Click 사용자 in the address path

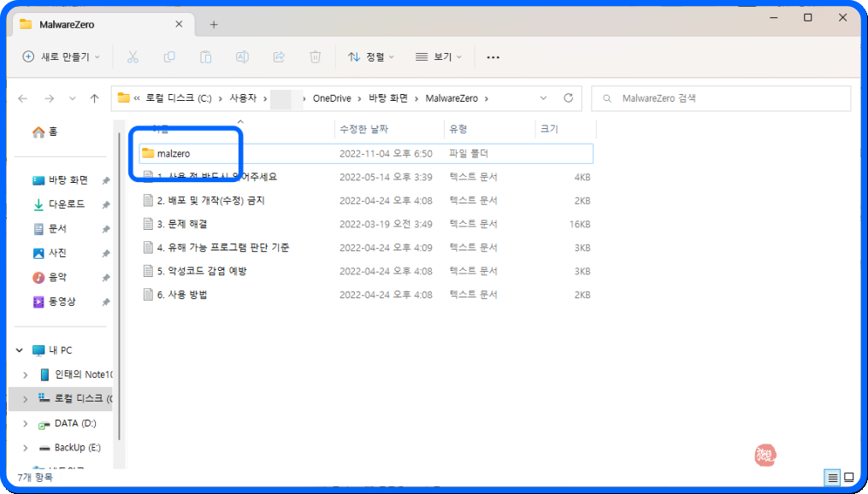click(x=243, y=98)
